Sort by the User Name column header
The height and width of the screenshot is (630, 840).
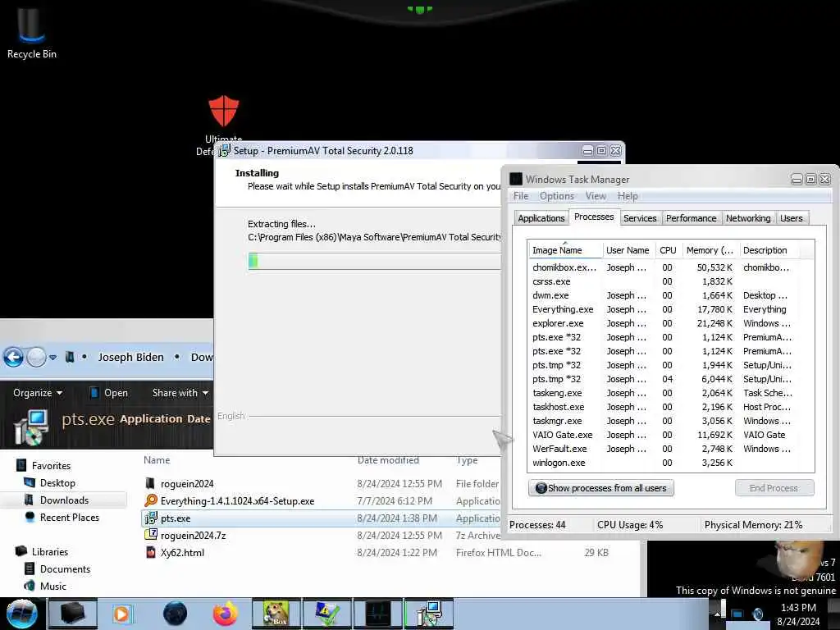pos(628,250)
